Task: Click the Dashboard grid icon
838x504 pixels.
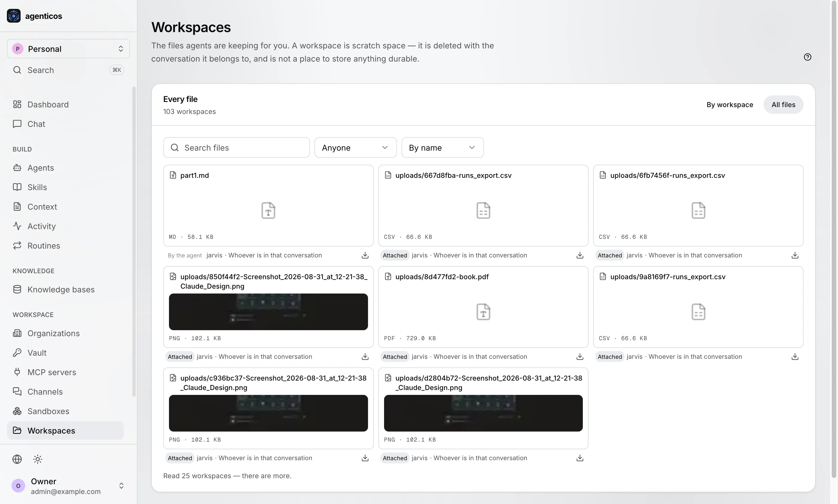Action: [17, 104]
